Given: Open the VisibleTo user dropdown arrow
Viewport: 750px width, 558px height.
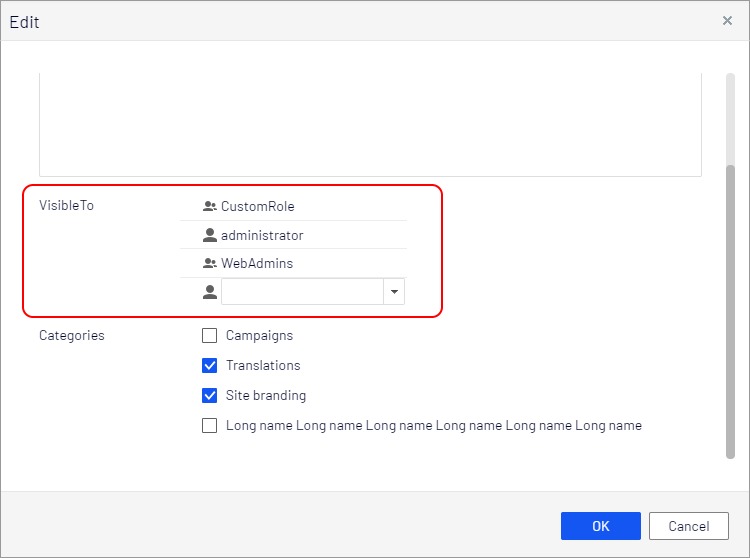Looking at the screenshot, I should 394,292.
